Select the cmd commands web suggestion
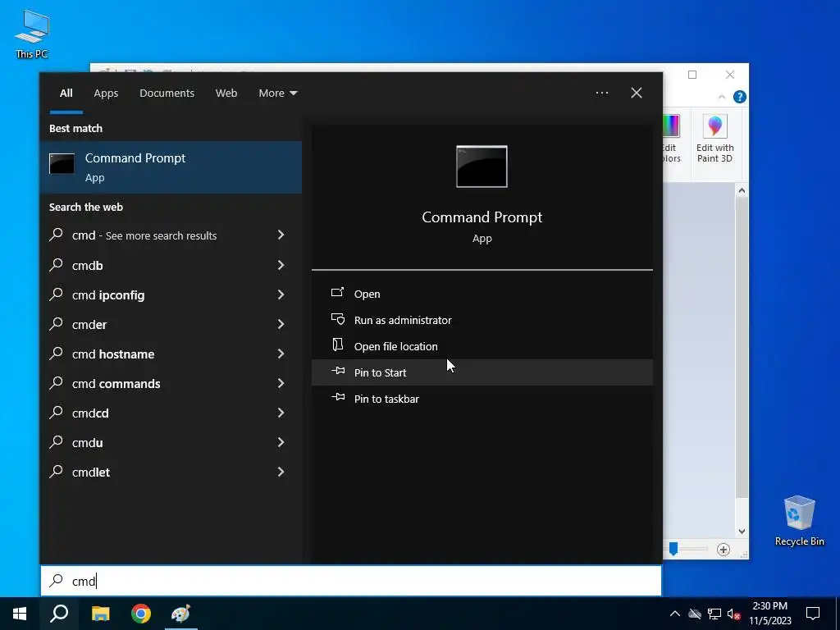 171,383
